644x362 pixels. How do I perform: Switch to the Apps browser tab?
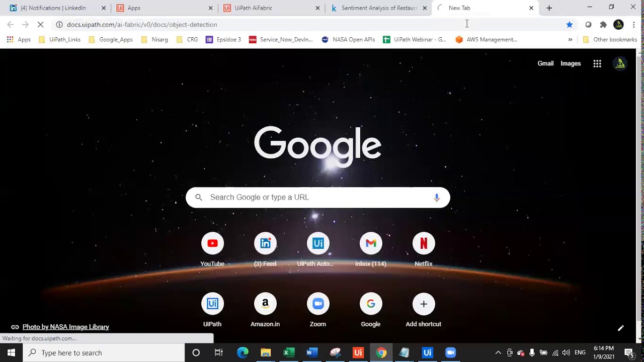[164, 8]
